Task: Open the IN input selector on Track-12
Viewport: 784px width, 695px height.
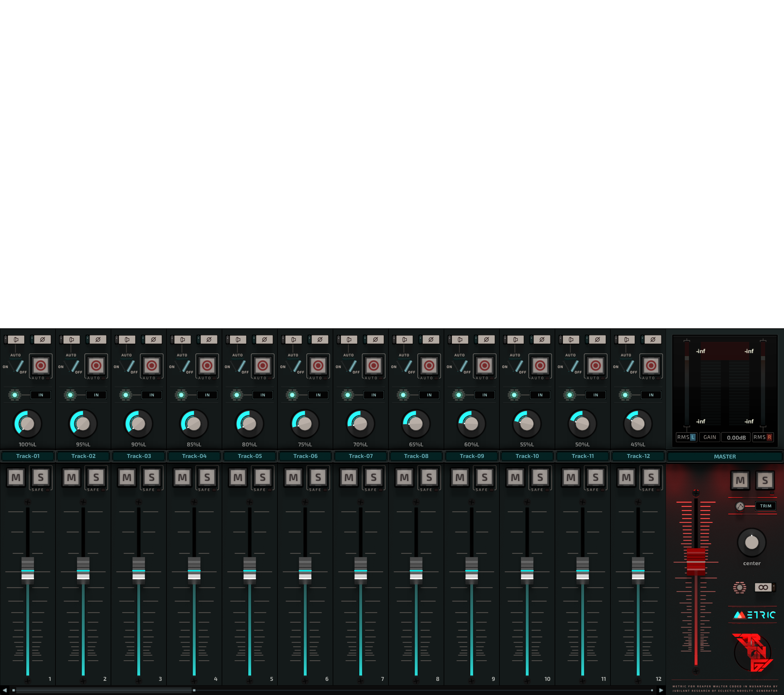Action: (651, 395)
